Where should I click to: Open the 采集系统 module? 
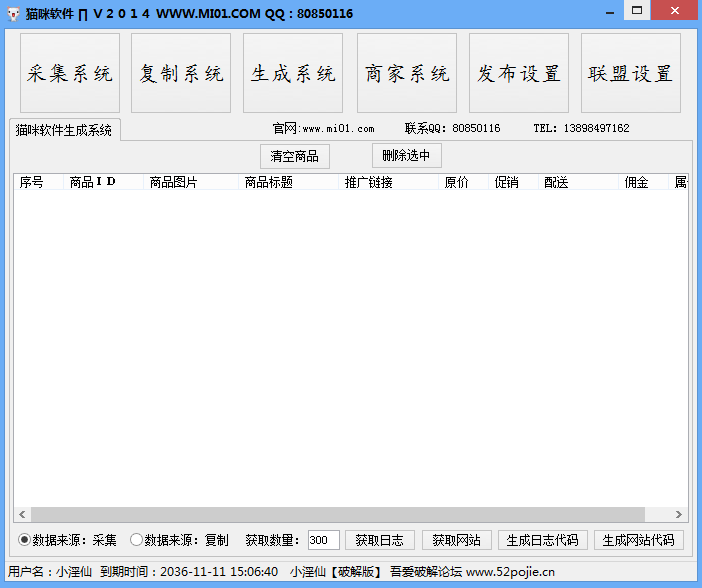[70, 74]
